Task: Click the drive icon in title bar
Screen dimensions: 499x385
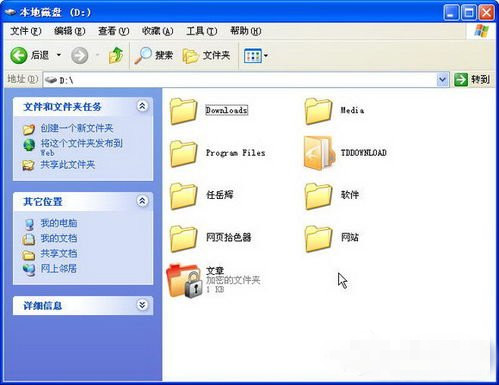Action: pos(11,12)
